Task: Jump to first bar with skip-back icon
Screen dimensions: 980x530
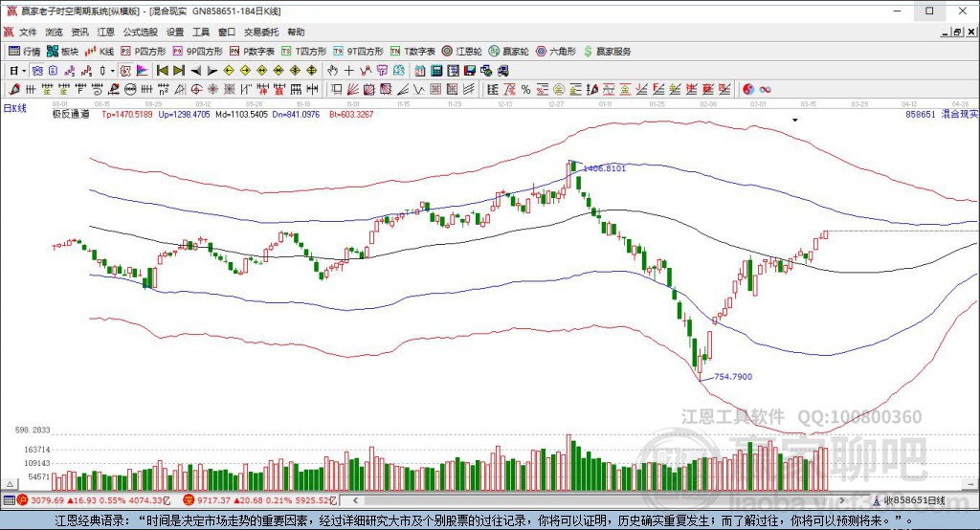Action: point(163,71)
